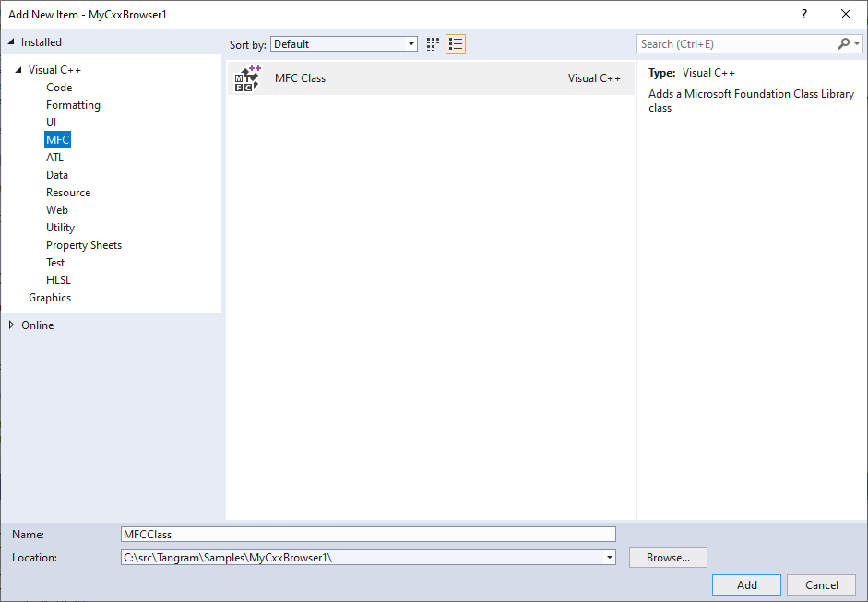Click inside the Name input field

(x=367, y=534)
